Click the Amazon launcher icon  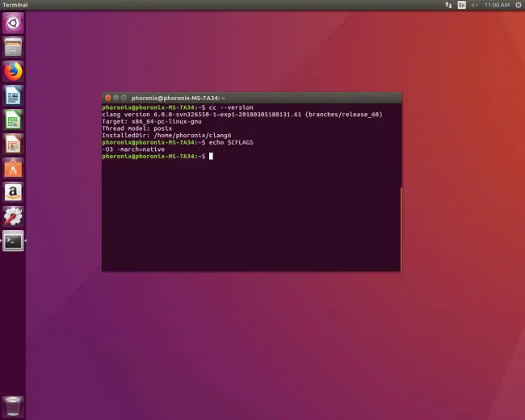13,192
